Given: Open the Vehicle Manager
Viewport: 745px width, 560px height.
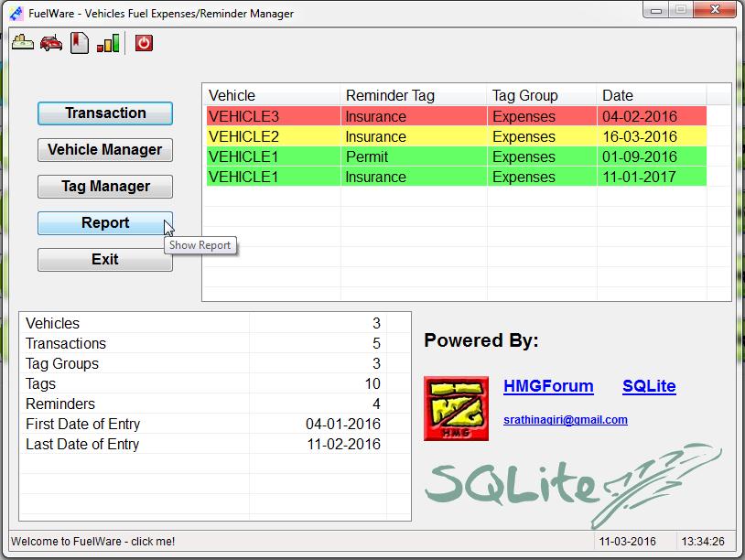Looking at the screenshot, I should coord(104,150).
